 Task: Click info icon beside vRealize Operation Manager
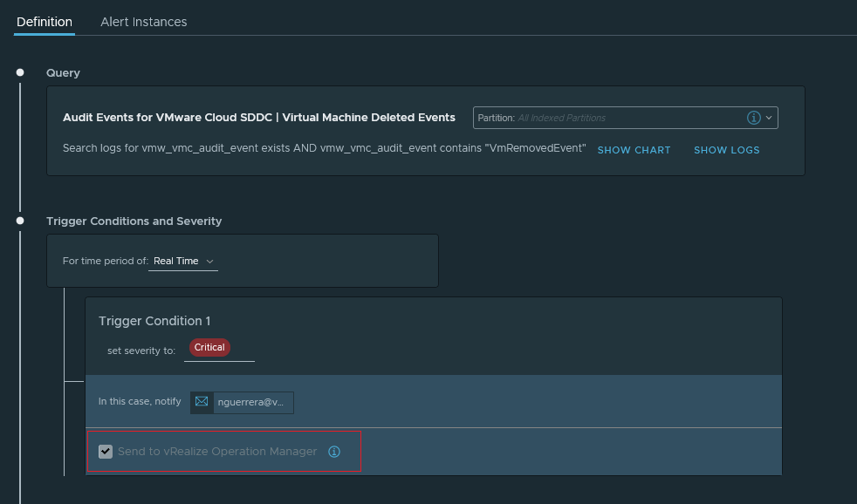point(333,452)
